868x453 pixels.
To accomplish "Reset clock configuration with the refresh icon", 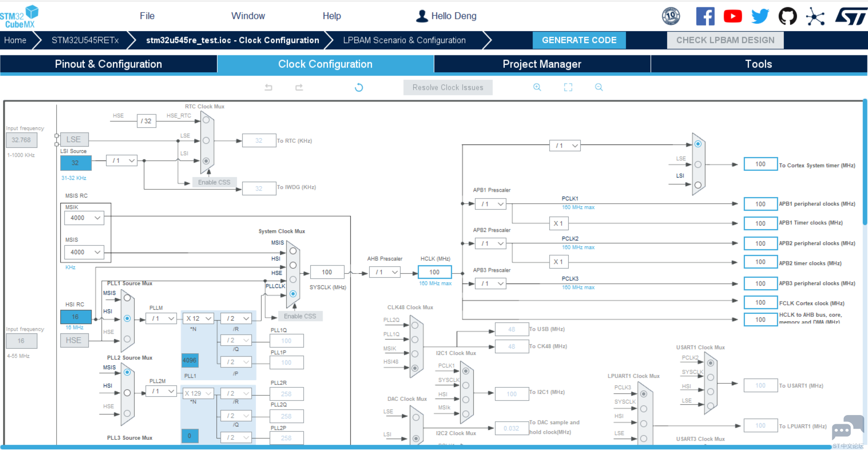I will pos(359,87).
